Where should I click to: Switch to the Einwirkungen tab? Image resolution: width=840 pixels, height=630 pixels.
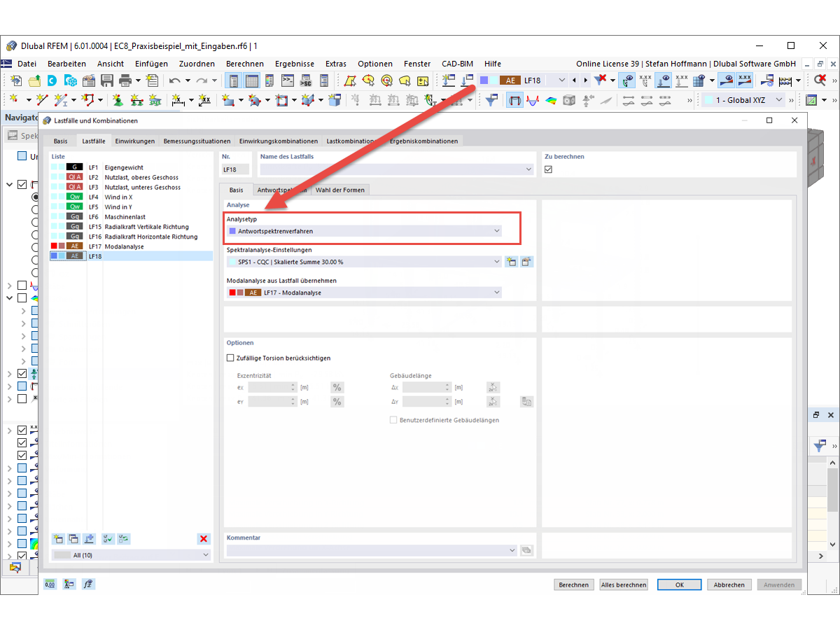134,141
